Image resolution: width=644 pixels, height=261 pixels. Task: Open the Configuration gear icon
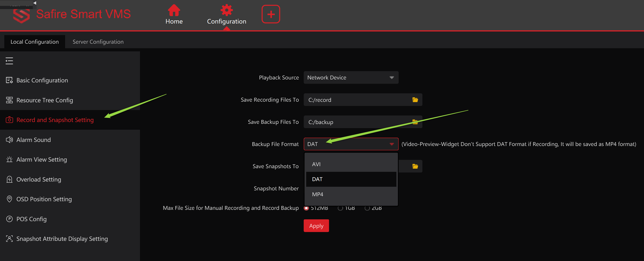point(227,10)
